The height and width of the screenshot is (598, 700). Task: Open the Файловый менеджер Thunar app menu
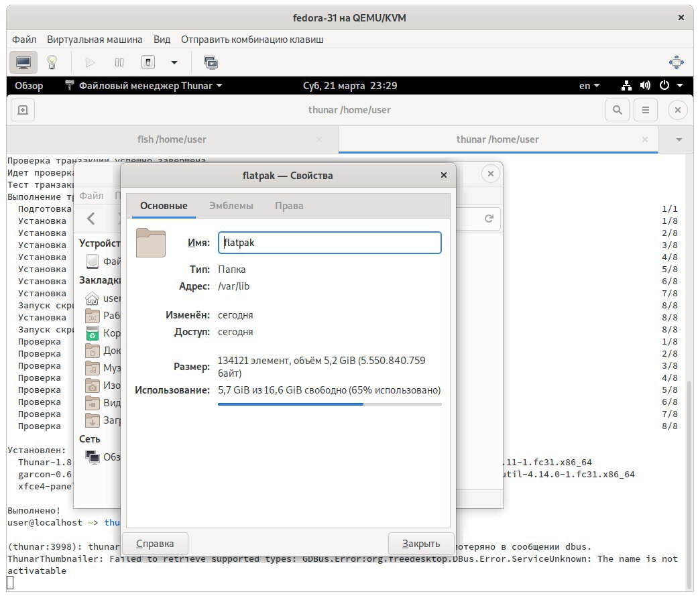[x=143, y=86]
